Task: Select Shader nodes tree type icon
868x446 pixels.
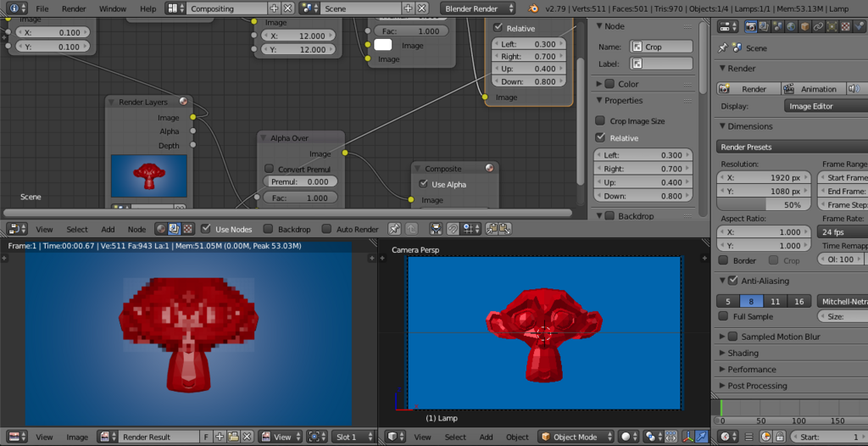Action: click(x=160, y=229)
